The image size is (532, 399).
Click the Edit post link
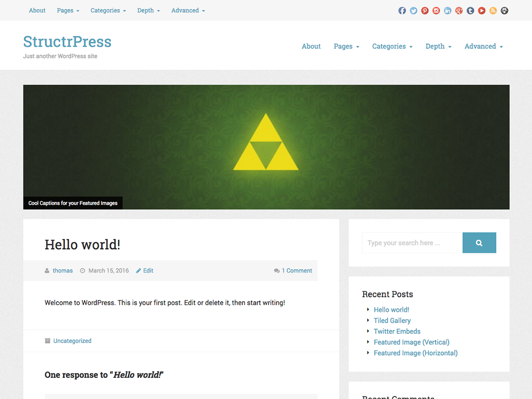pos(148,271)
